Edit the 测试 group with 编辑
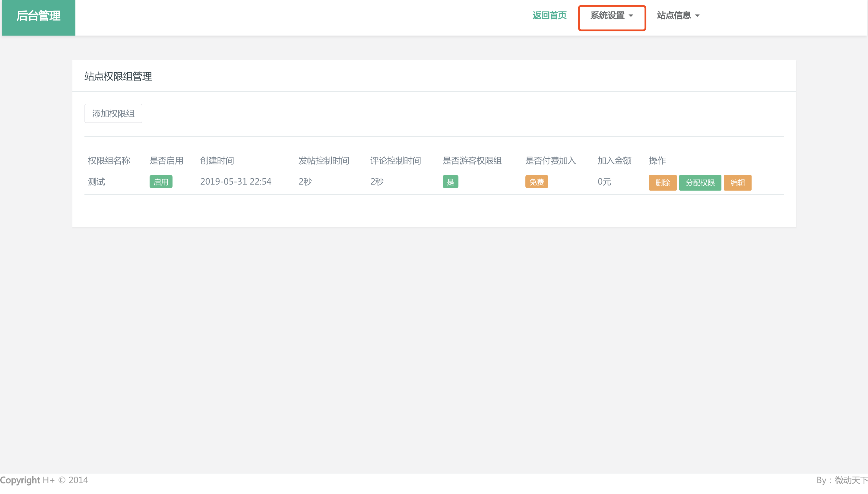Image resolution: width=868 pixels, height=494 pixels. pyautogui.click(x=737, y=182)
